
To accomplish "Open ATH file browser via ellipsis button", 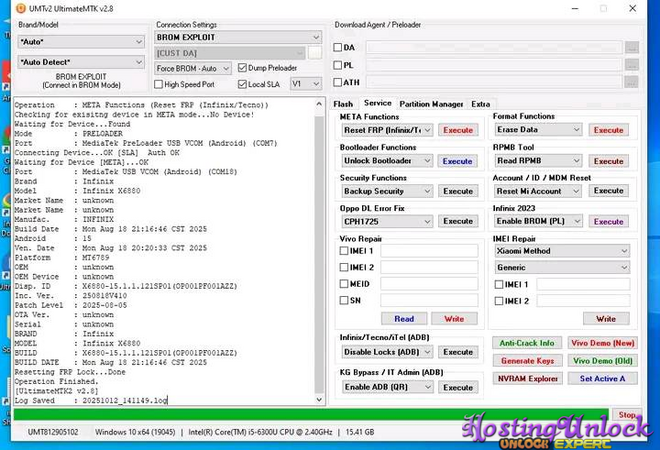I will pyautogui.click(x=631, y=83).
